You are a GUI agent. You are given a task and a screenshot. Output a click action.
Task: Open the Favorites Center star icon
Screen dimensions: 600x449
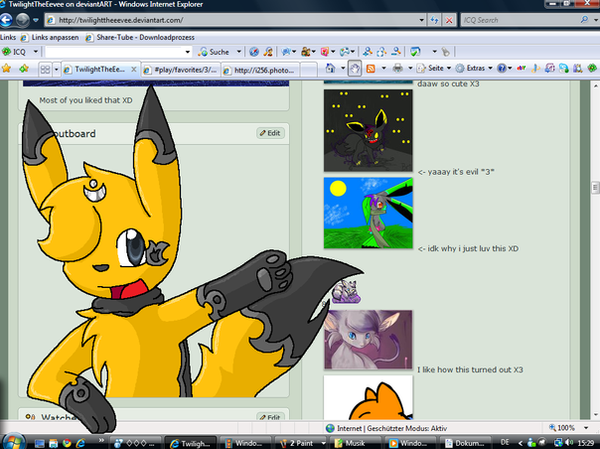[x=7, y=69]
